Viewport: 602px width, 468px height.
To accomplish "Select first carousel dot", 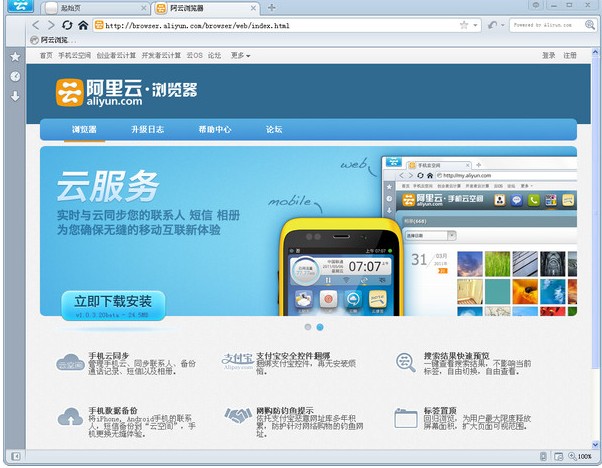I will click(308, 327).
